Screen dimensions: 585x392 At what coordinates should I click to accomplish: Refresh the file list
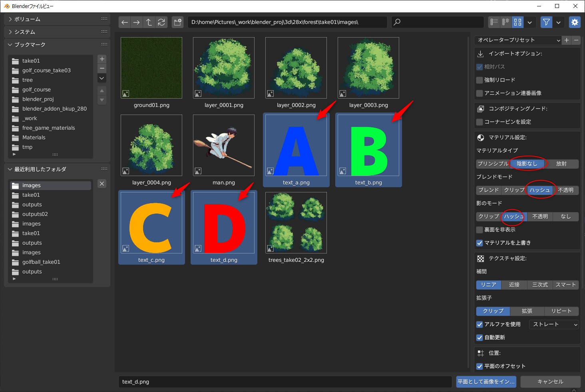tap(161, 22)
